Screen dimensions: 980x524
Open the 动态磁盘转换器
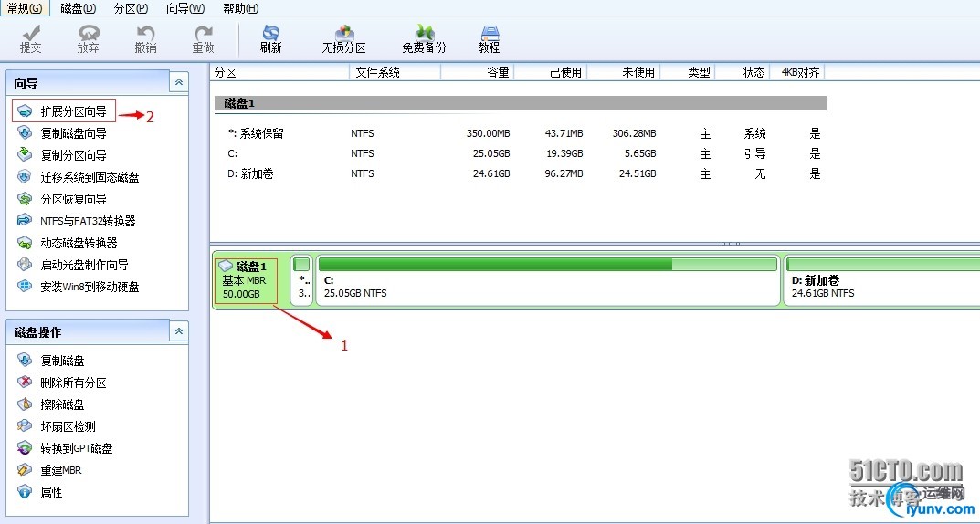(x=68, y=243)
